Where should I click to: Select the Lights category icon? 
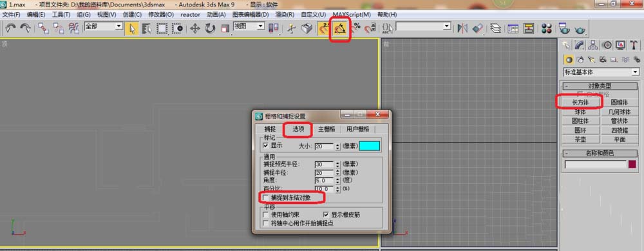591,59
